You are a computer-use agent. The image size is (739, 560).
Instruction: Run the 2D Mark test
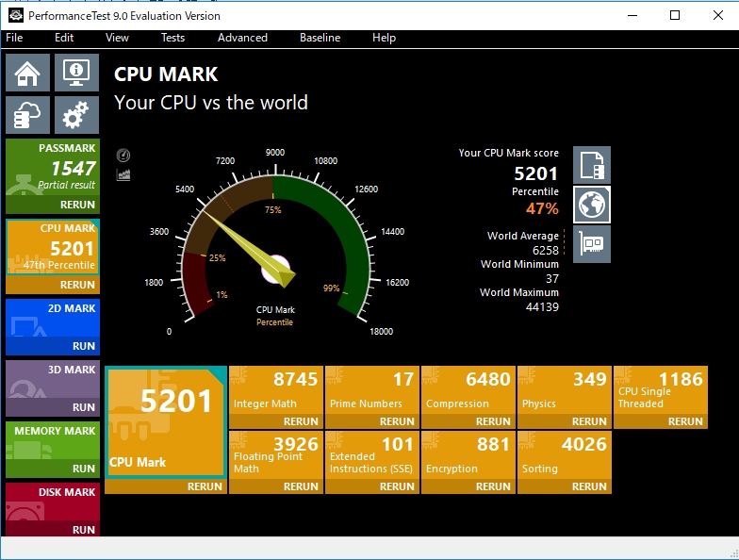point(83,346)
